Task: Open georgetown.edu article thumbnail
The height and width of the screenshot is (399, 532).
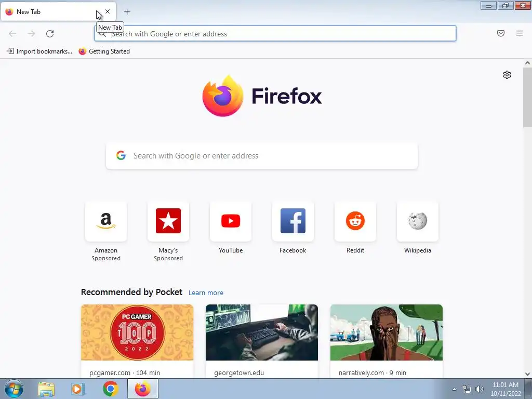Action: (262, 332)
